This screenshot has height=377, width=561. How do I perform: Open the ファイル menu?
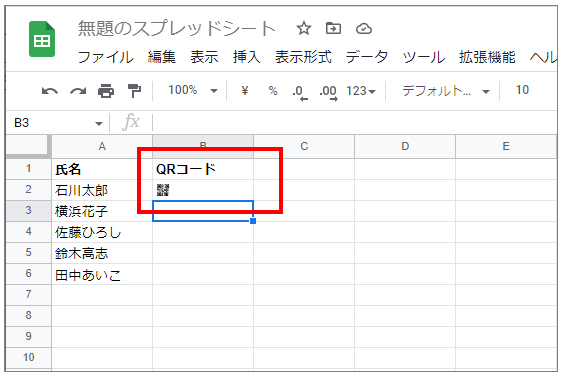(x=106, y=57)
